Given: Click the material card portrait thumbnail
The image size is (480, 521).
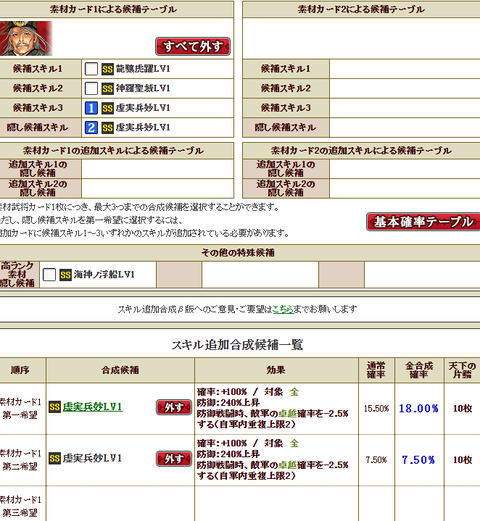Looking at the screenshot, I should (x=26, y=38).
